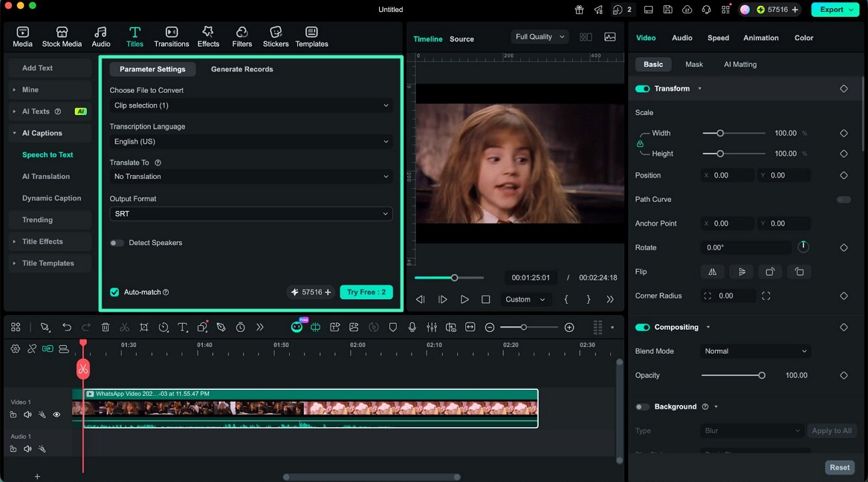
Task: Click the play button under the preview
Action: [x=465, y=300]
